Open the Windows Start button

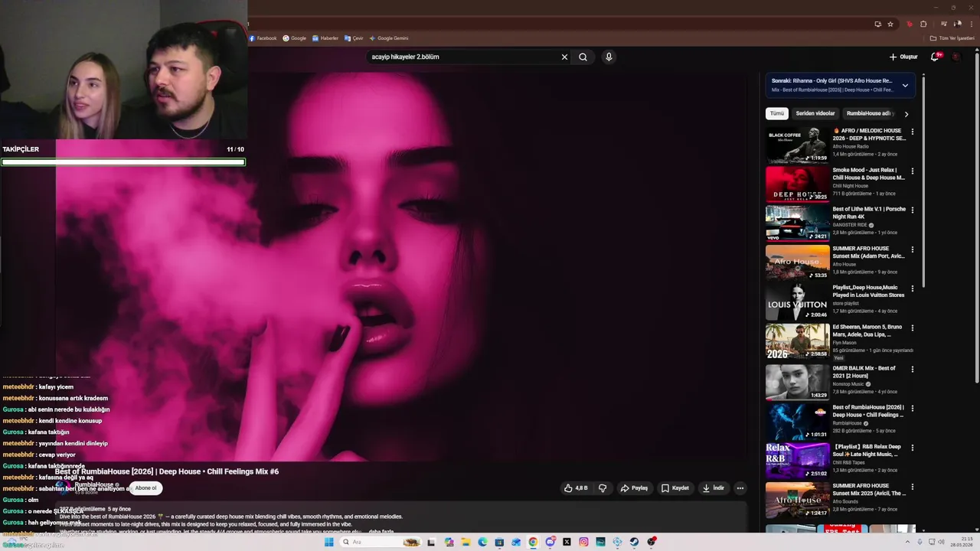tap(329, 542)
